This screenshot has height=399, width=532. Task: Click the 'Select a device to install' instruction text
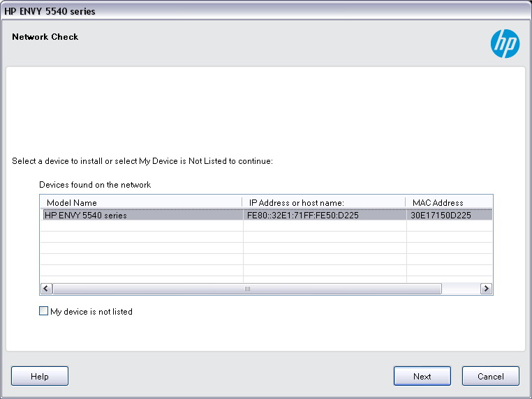142,161
